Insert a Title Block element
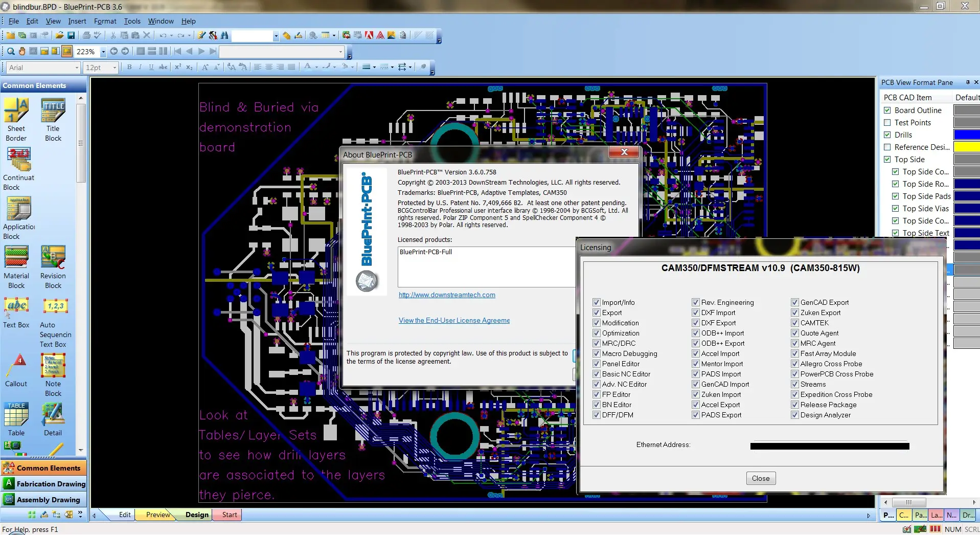This screenshot has height=535, width=980. point(53,119)
